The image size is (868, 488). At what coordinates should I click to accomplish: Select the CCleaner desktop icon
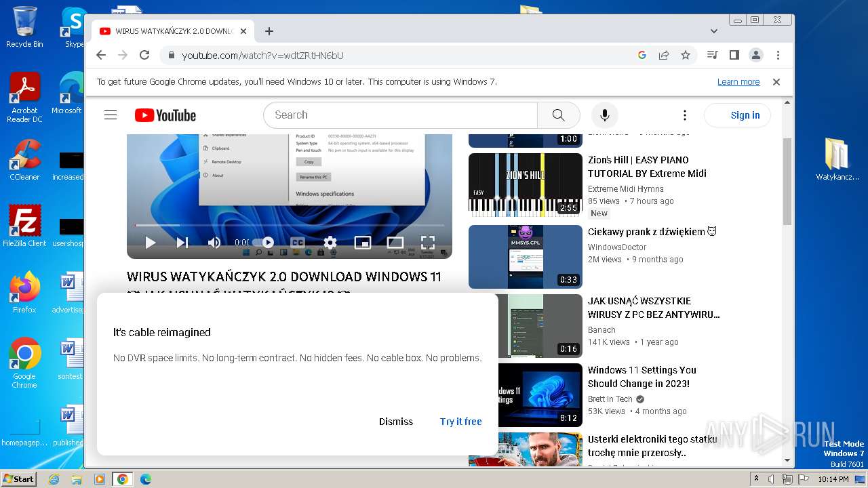(24, 160)
